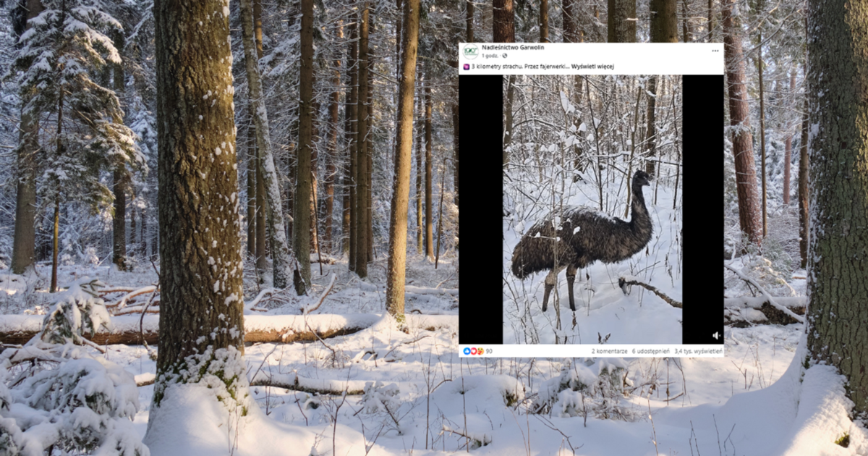Click the left black bar of the video
868x456 pixels.
pos(480,210)
